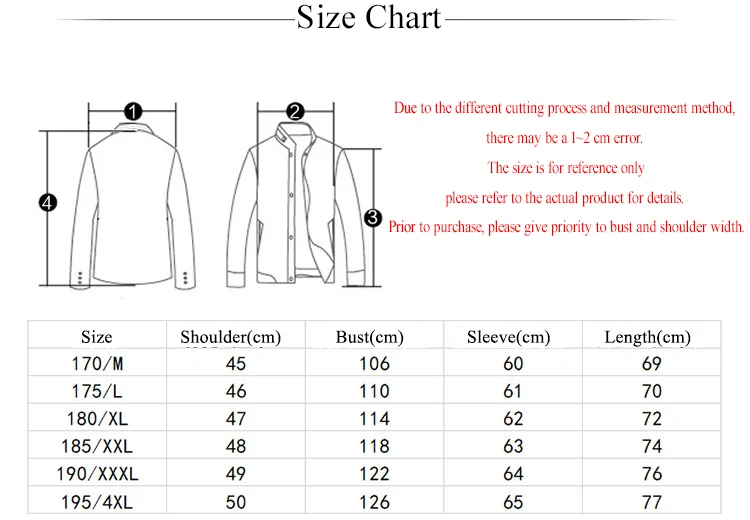Click the Size column header

97,337
